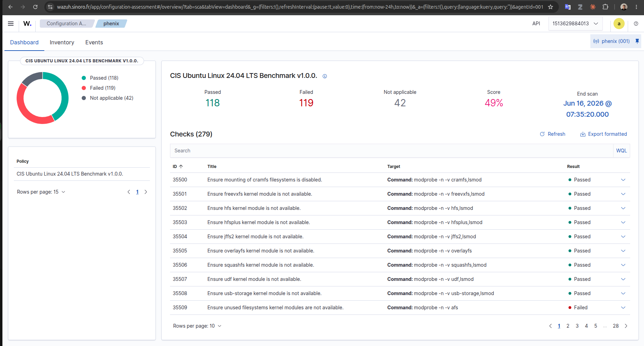The height and width of the screenshot is (346, 644).
Task: Go to checks page 28
Action: point(616,326)
